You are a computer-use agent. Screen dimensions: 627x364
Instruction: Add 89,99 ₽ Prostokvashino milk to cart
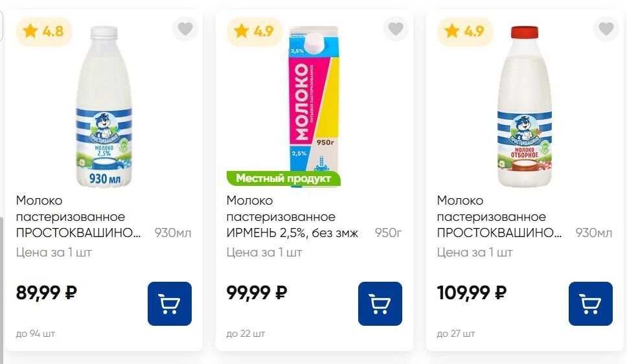coord(170,303)
